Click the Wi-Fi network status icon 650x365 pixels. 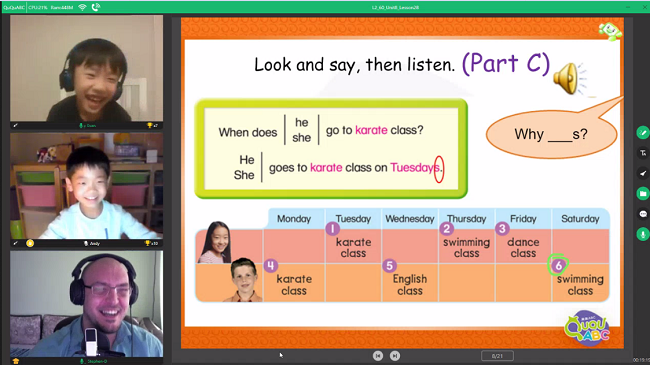pos(82,7)
